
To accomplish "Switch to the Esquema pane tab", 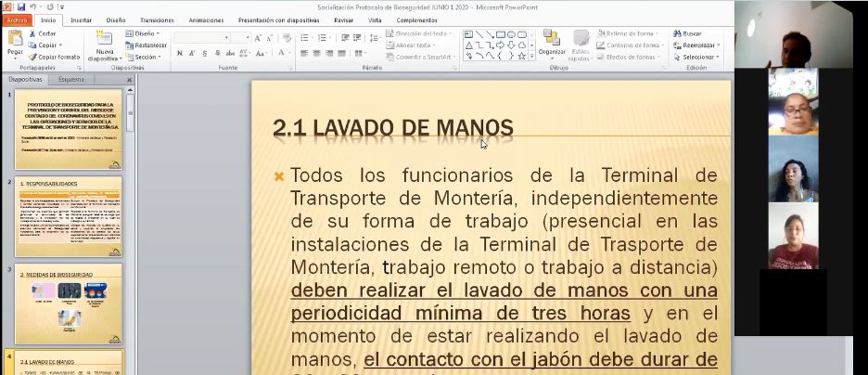I will pyautogui.click(x=71, y=79).
